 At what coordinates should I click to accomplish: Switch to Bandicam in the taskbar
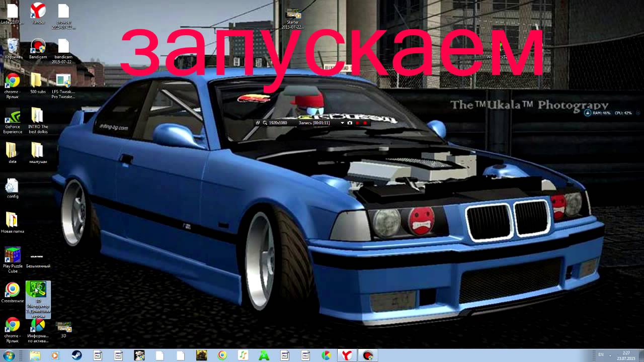tap(368, 355)
